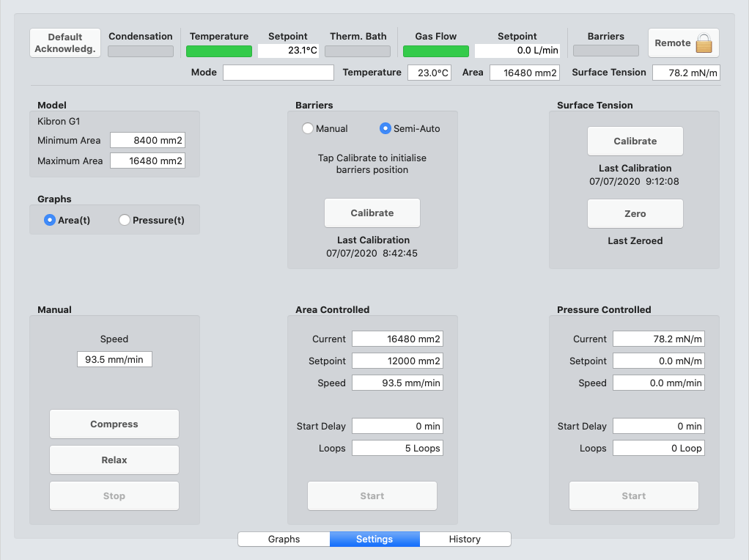
Task: Click the grey Condensation status indicator
Action: [x=140, y=51]
